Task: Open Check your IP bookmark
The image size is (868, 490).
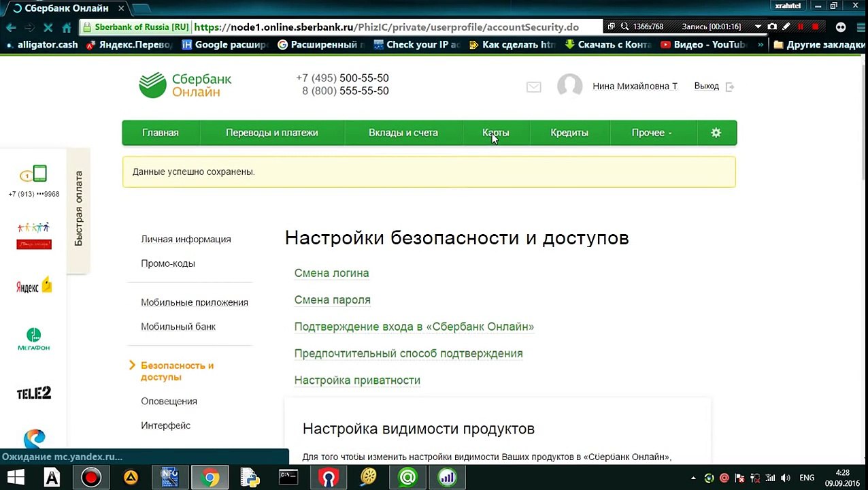Action: coord(417,45)
